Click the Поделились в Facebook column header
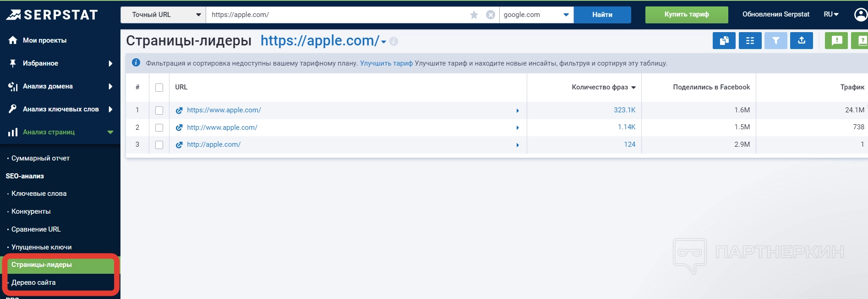 [x=711, y=87]
